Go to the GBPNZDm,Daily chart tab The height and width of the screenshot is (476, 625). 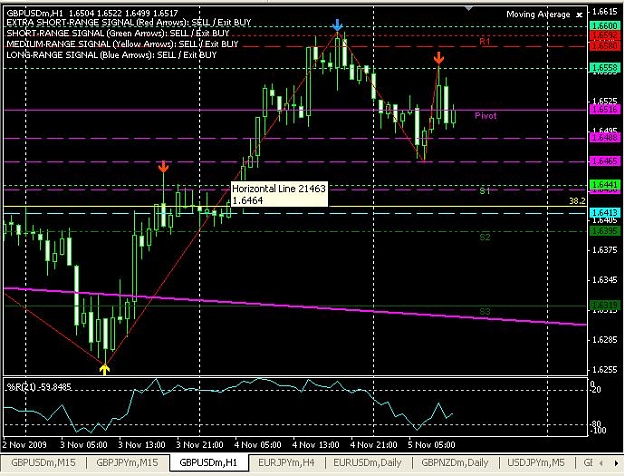(455, 463)
